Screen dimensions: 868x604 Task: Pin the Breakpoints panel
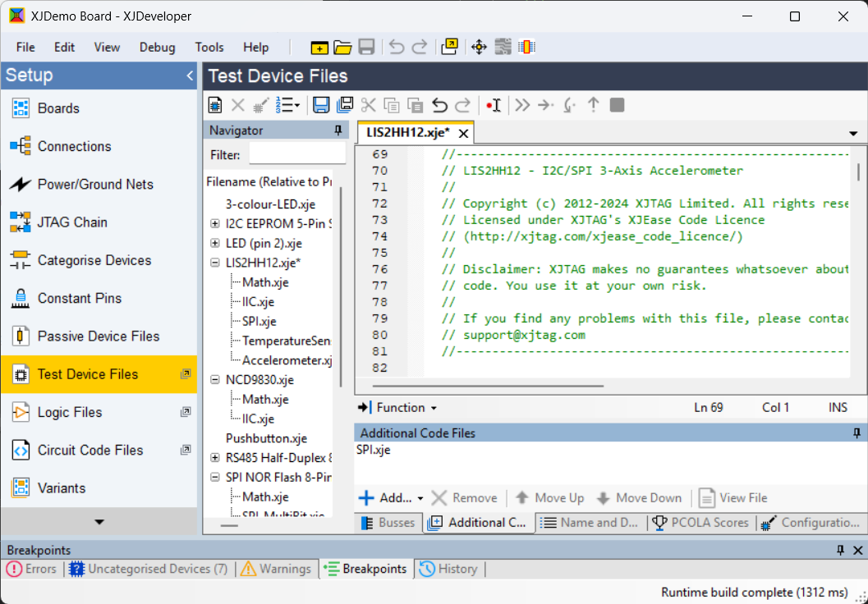840,551
